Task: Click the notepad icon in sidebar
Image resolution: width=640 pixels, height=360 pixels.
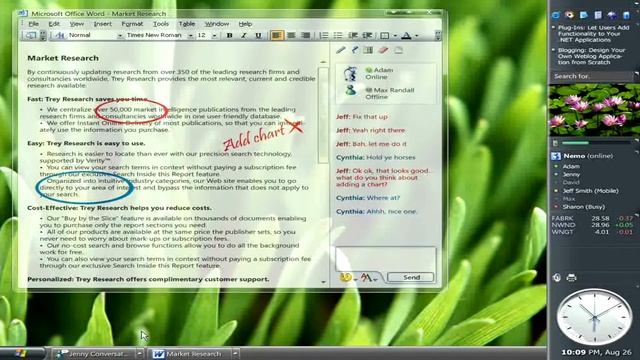Action: click(x=598, y=16)
